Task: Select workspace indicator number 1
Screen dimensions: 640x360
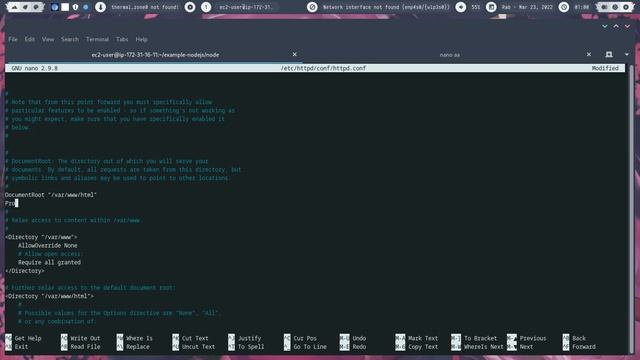Action: click(206, 7)
